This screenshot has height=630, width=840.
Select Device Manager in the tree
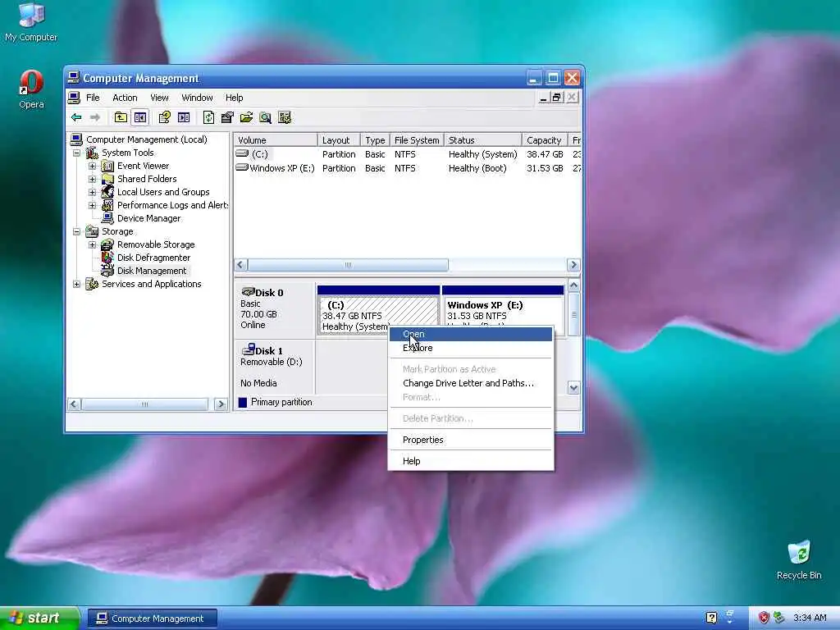click(x=149, y=218)
